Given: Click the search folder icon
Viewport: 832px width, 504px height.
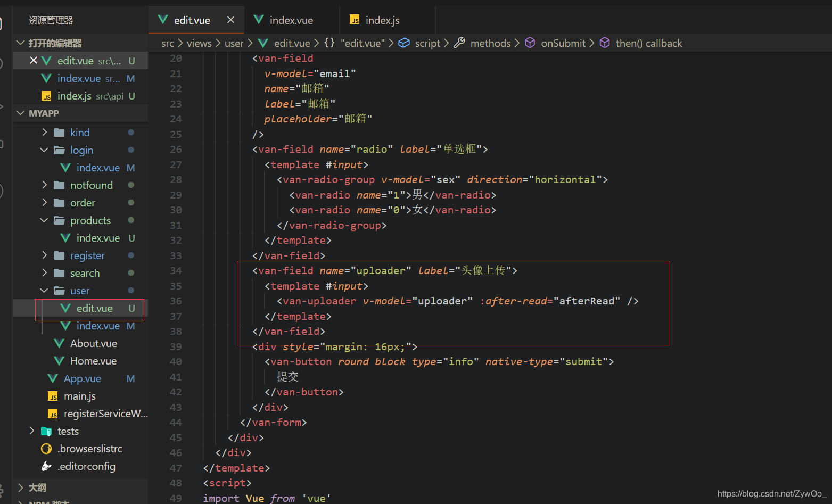Looking at the screenshot, I should tap(60, 272).
